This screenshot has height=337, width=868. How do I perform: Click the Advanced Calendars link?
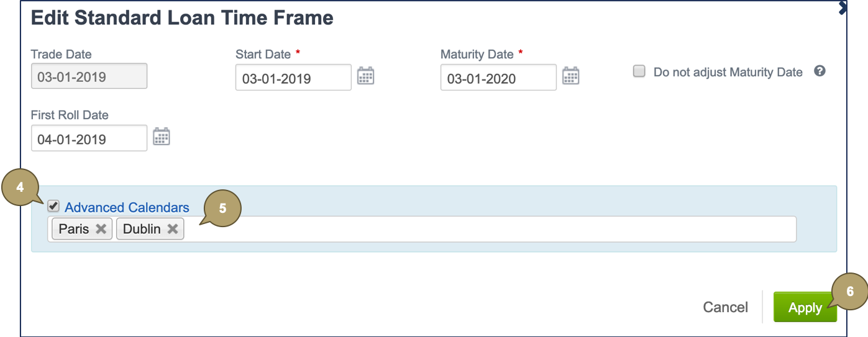click(127, 207)
